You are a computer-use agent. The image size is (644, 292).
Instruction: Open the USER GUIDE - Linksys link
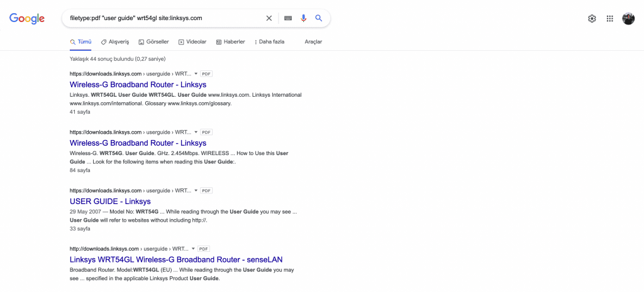[110, 202]
